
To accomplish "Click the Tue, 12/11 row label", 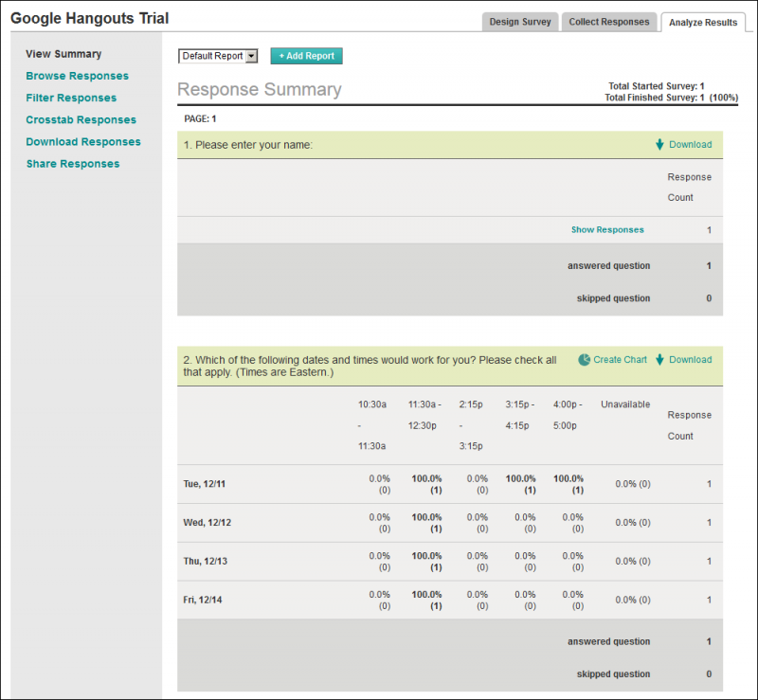I will coord(204,484).
